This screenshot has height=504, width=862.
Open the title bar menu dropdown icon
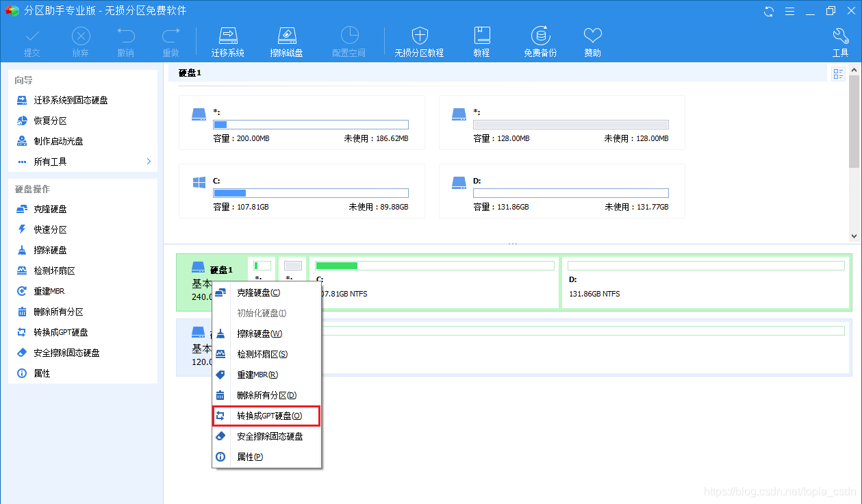pos(789,11)
